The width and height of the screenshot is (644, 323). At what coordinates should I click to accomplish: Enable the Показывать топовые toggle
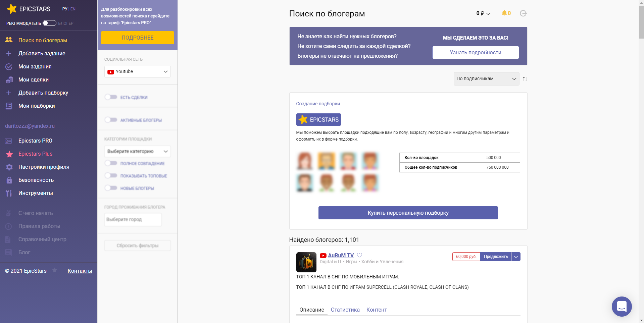coord(111,176)
